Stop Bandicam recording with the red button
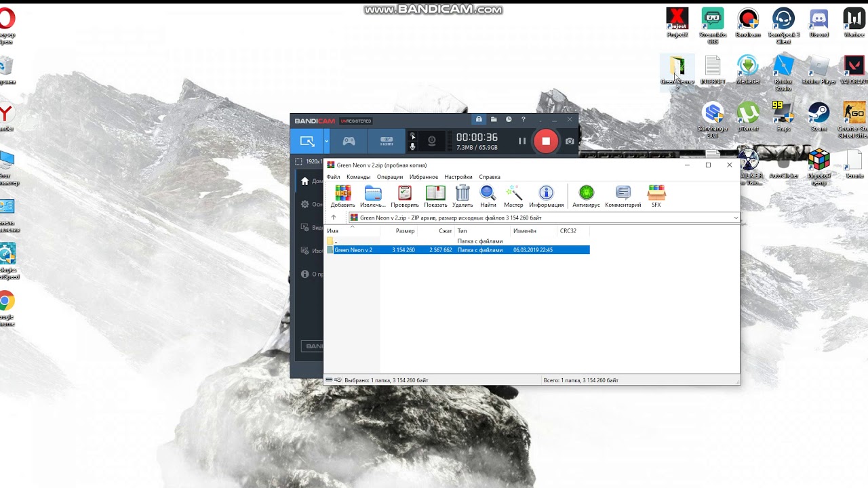The image size is (868, 488). 546,141
